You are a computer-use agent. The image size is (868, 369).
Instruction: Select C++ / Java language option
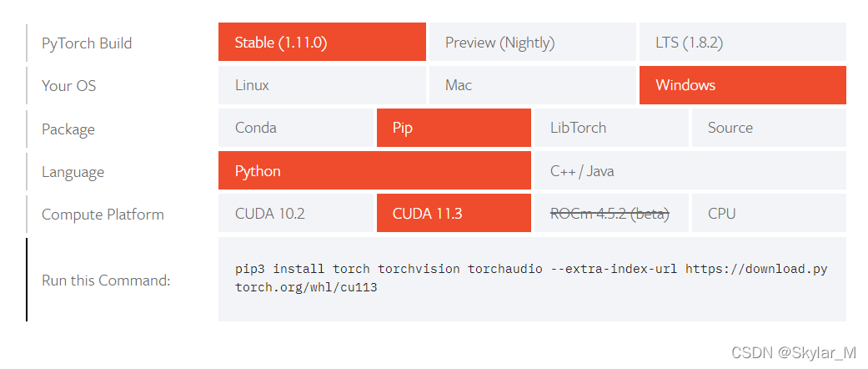[x=690, y=170]
